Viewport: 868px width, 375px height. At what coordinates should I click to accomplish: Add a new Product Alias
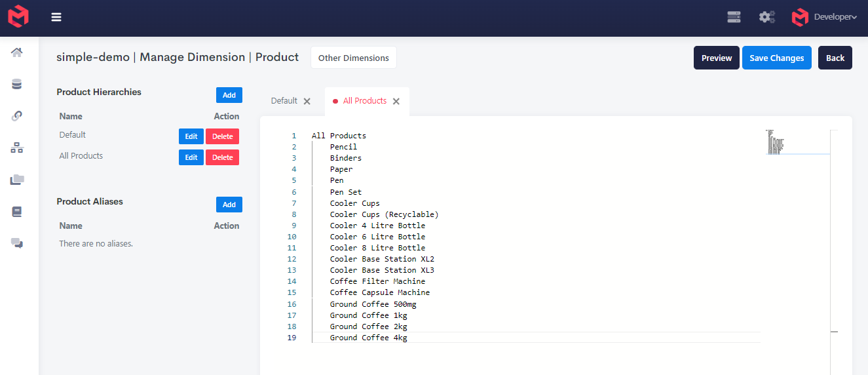point(229,205)
